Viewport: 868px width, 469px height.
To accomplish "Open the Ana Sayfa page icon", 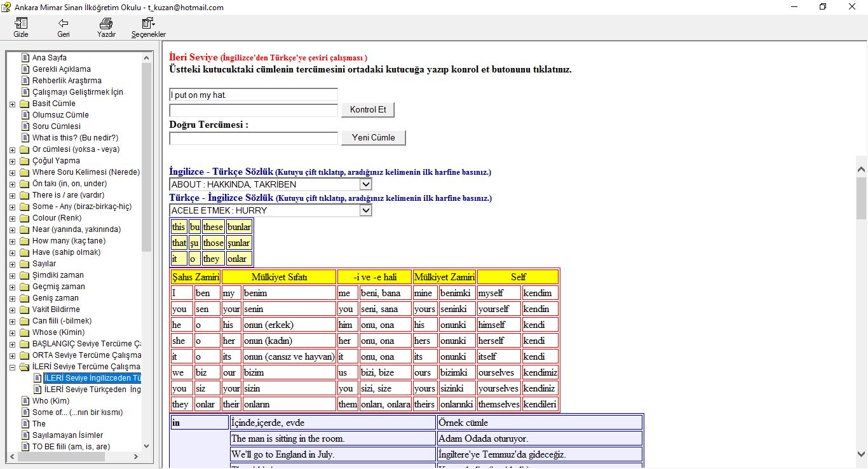I will [x=25, y=58].
